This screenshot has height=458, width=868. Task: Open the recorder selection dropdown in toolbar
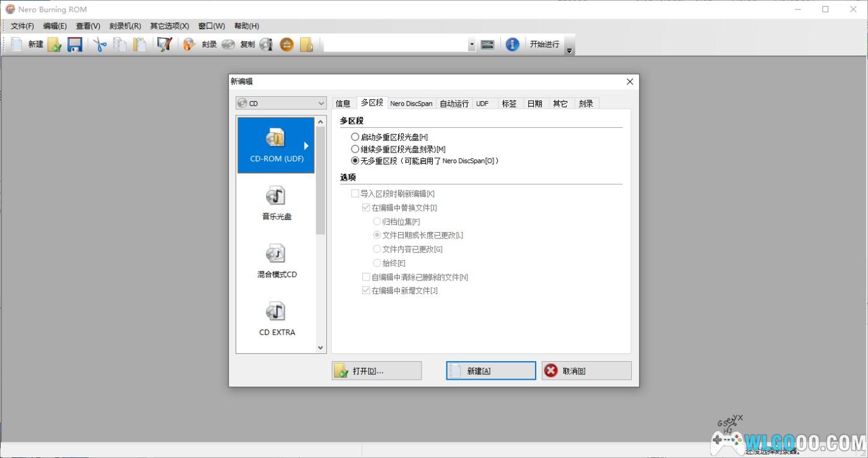[x=471, y=45]
